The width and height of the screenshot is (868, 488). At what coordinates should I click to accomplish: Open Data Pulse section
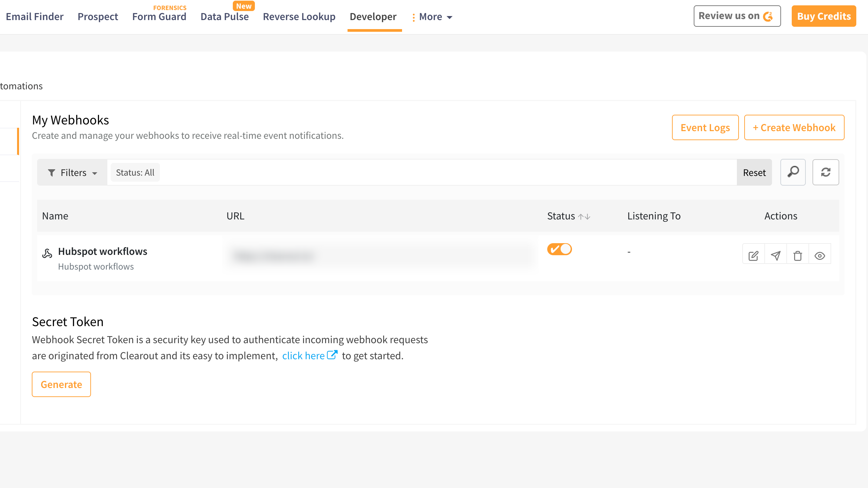(224, 16)
